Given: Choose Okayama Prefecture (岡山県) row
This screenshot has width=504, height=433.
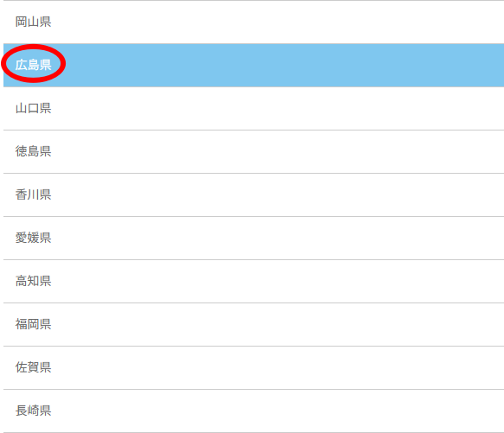Looking at the screenshot, I should coord(253,22).
